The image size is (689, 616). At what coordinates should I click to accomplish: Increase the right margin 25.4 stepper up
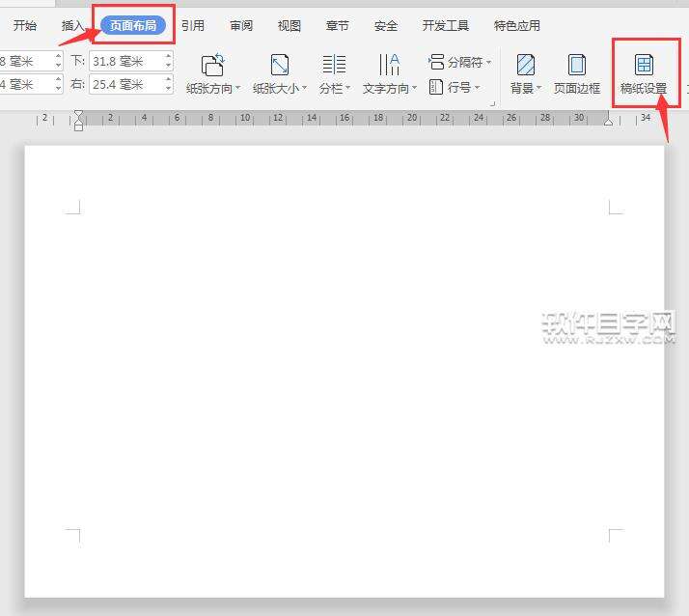169,79
